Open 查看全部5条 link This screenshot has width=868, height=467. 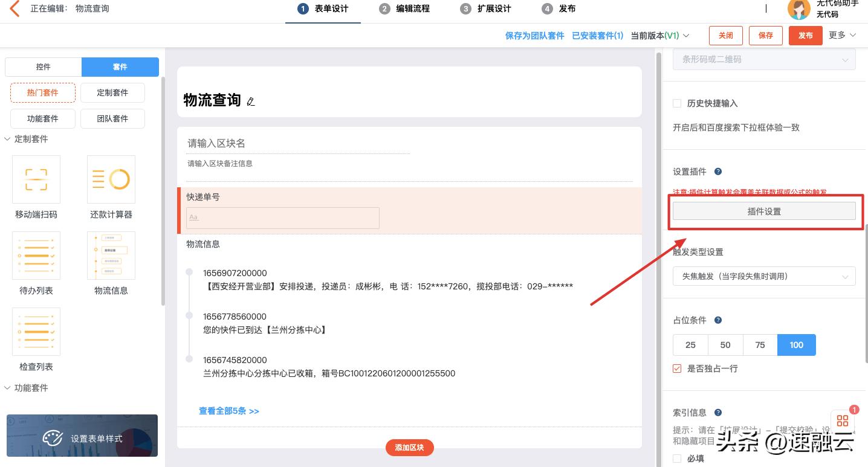228,410
